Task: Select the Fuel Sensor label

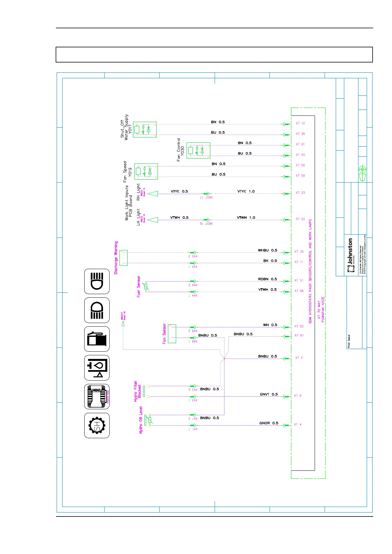Action: pyautogui.click(x=139, y=287)
